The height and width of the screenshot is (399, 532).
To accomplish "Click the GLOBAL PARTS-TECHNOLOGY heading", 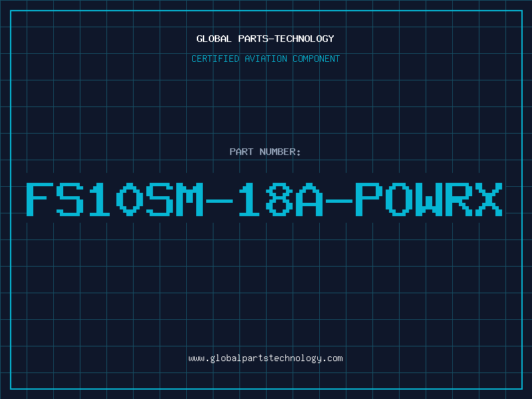I will pos(265,39).
